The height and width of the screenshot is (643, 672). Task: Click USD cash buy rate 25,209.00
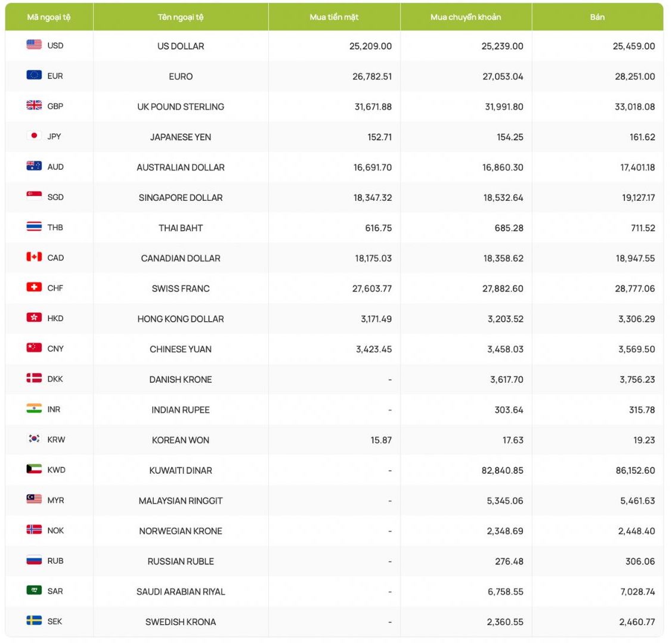(371, 46)
